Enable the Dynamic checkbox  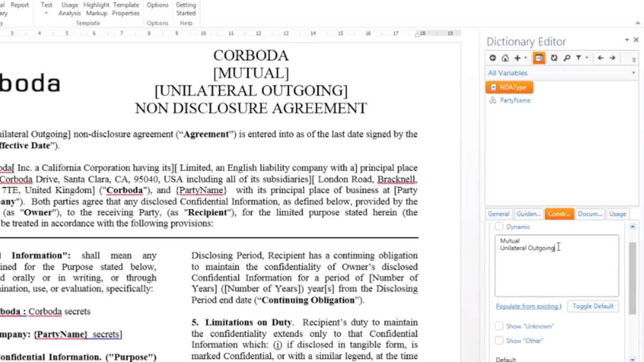click(499, 227)
